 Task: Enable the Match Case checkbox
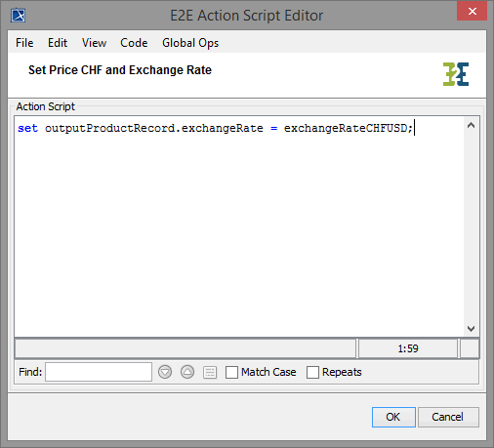click(x=231, y=372)
